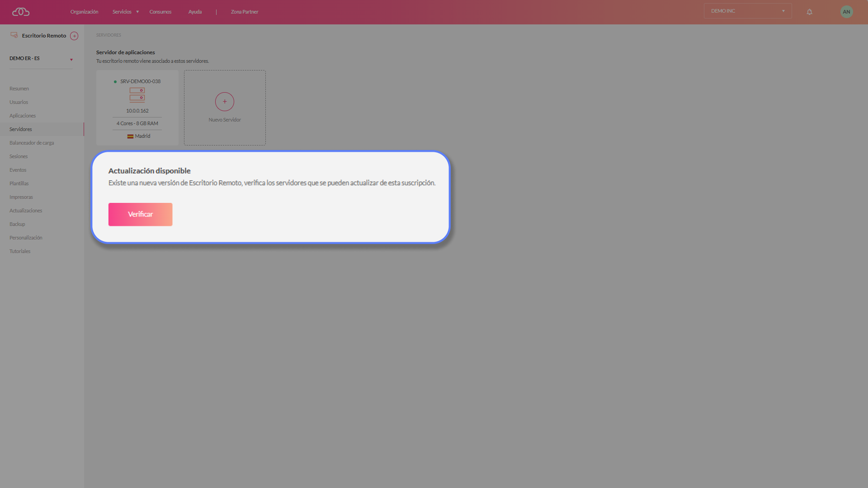
Task: Expand the Servicios menu arrow
Action: point(137,12)
